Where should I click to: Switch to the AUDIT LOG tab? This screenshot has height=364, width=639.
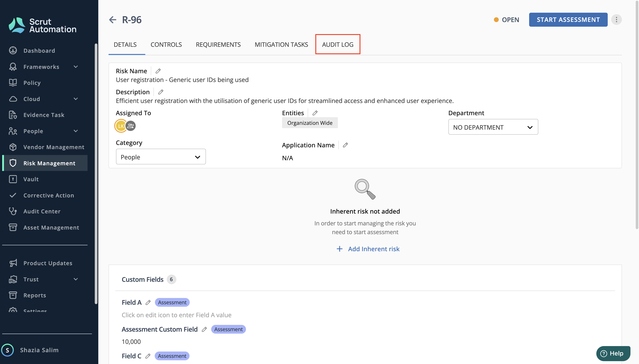click(x=337, y=45)
